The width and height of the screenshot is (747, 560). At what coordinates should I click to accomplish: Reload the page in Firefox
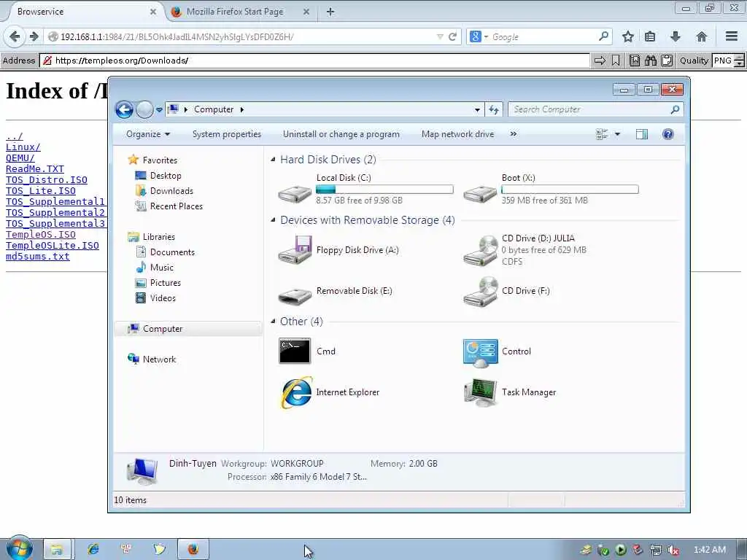(x=452, y=36)
